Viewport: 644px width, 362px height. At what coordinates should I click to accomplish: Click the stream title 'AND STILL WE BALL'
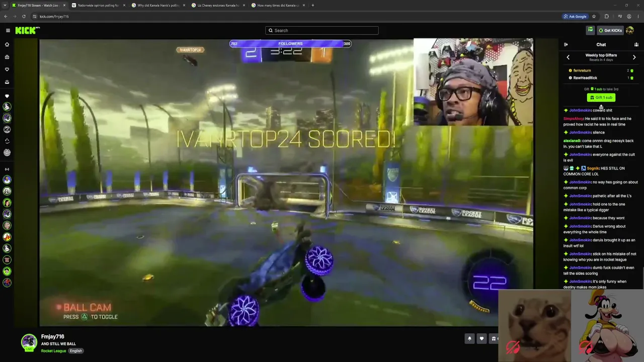[x=58, y=344]
